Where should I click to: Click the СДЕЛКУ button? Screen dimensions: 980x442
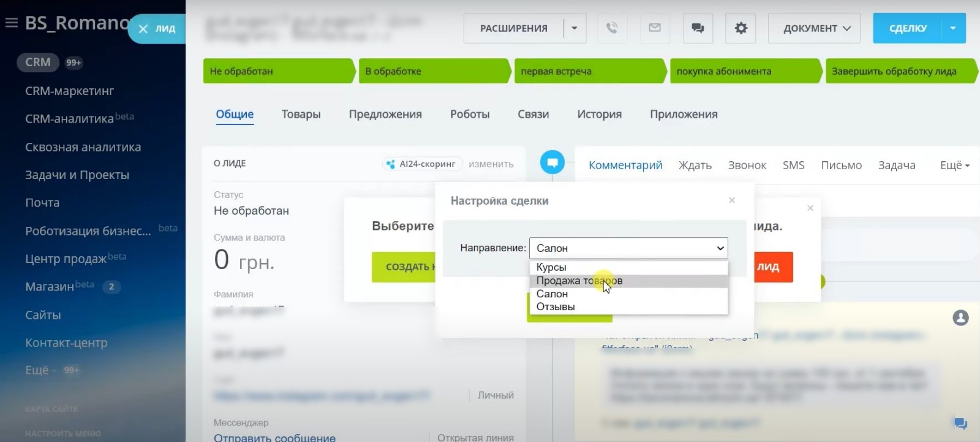click(908, 28)
